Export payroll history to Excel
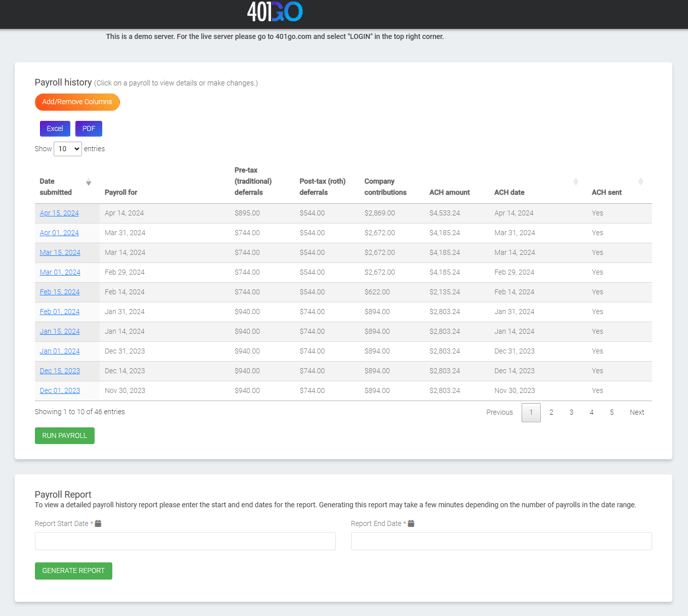This screenshot has height=616, width=688. (x=55, y=129)
